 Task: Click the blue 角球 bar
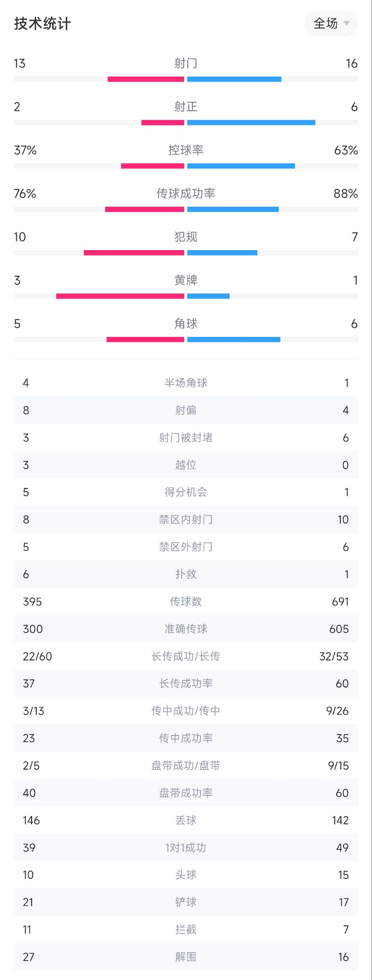[x=234, y=339]
